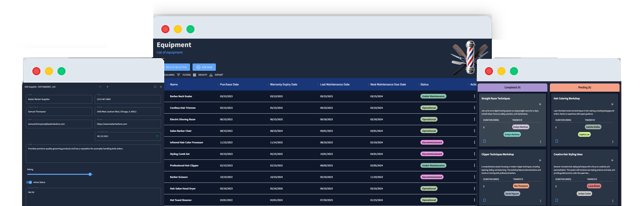Check the Straight Razor Techniques card checkbox

[484, 141]
